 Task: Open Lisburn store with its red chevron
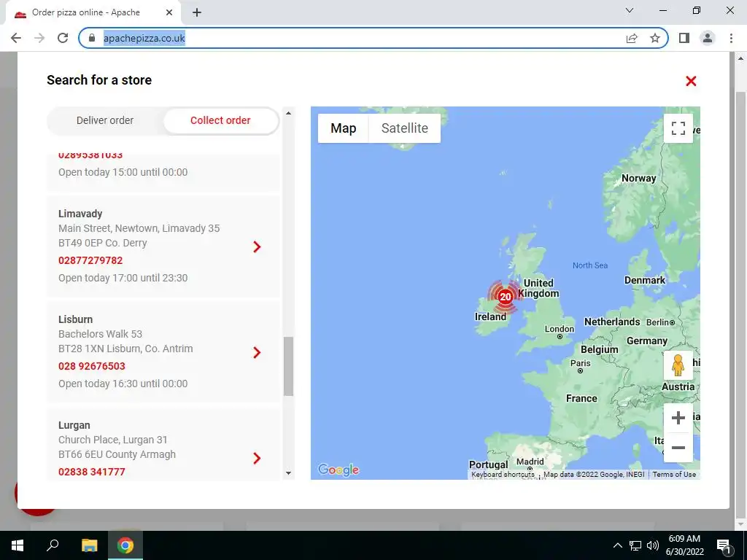click(x=257, y=352)
